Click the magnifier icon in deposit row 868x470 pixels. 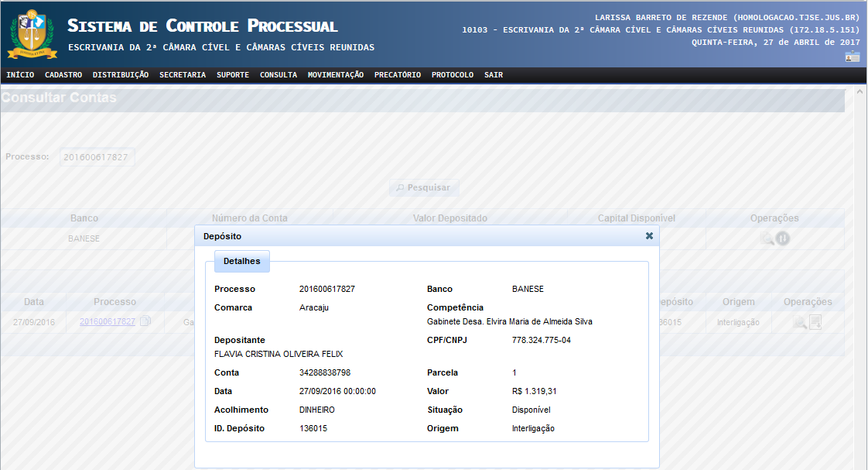799,322
